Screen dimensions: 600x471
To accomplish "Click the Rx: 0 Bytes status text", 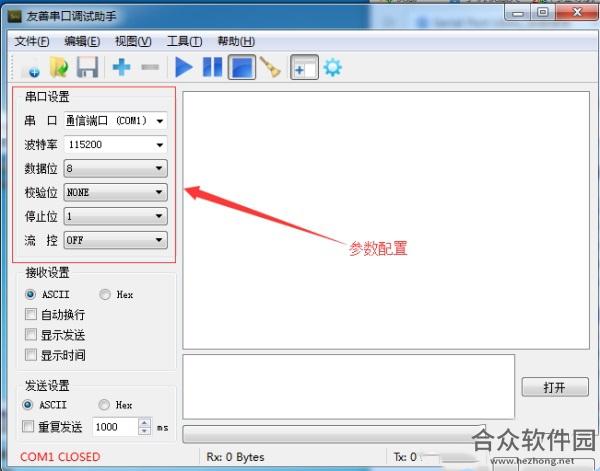I will click(235, 457).
